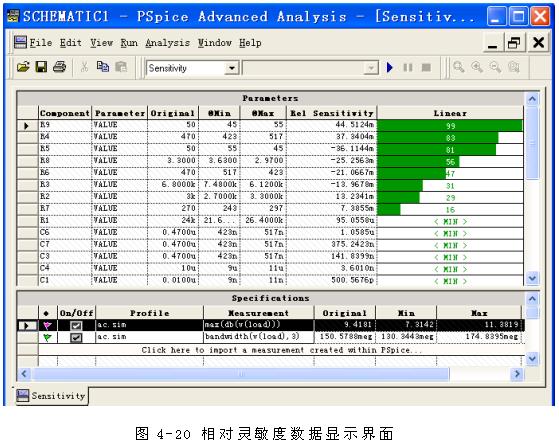Open the Sensitivity analysis type dropdown
559x446 pixels.
click(232, 68)
